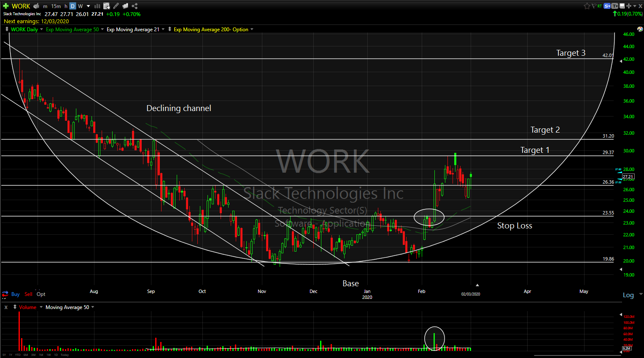
Task: Click the 02/03/2020 date marker
Action: (x=471, y=294)
